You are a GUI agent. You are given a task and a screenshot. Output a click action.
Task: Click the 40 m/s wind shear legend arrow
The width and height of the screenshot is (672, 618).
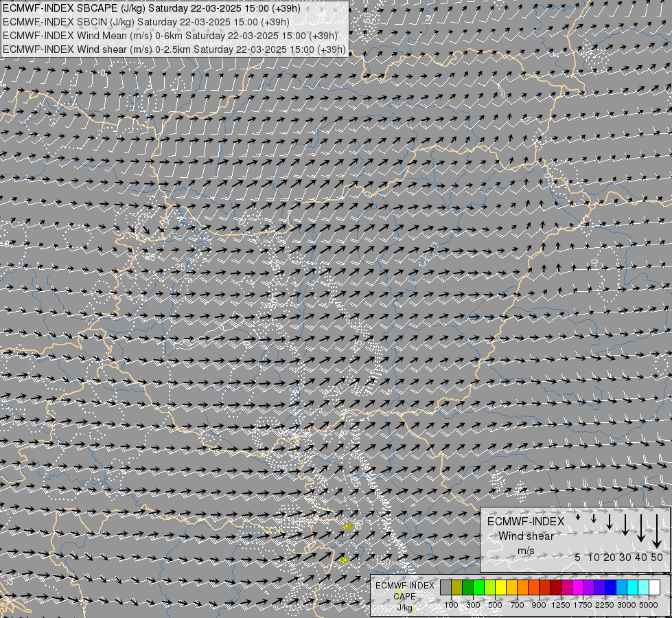click(x=641, y=528)
